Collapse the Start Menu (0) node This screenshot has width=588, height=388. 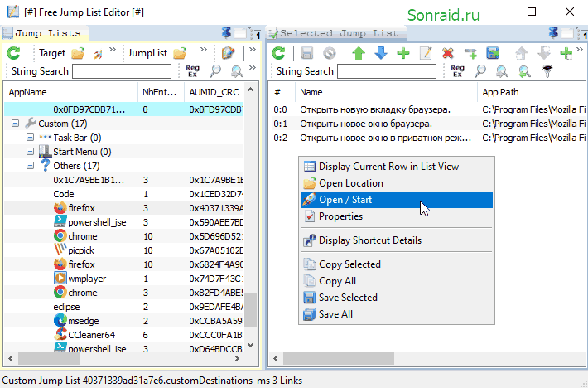click(x=30, y=152)
